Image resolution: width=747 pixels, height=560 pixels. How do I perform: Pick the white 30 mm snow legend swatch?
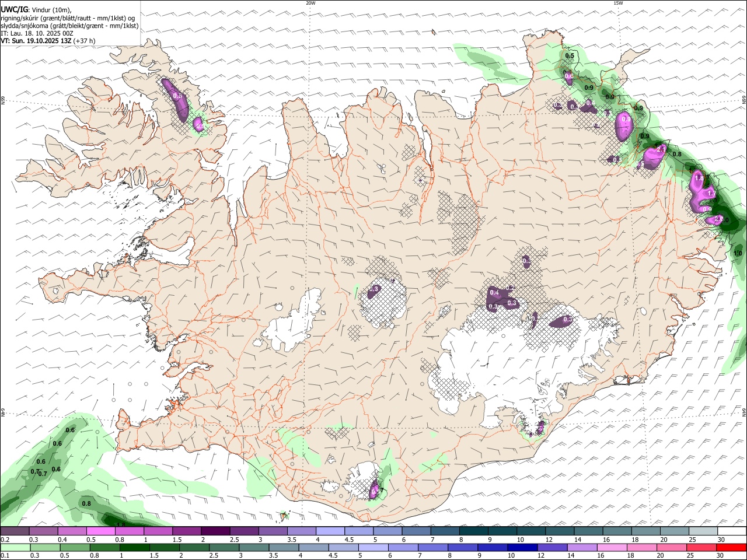(731, 531)
